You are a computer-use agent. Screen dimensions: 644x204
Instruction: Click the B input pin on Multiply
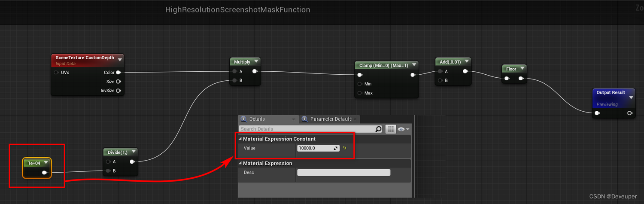[234, 80]
